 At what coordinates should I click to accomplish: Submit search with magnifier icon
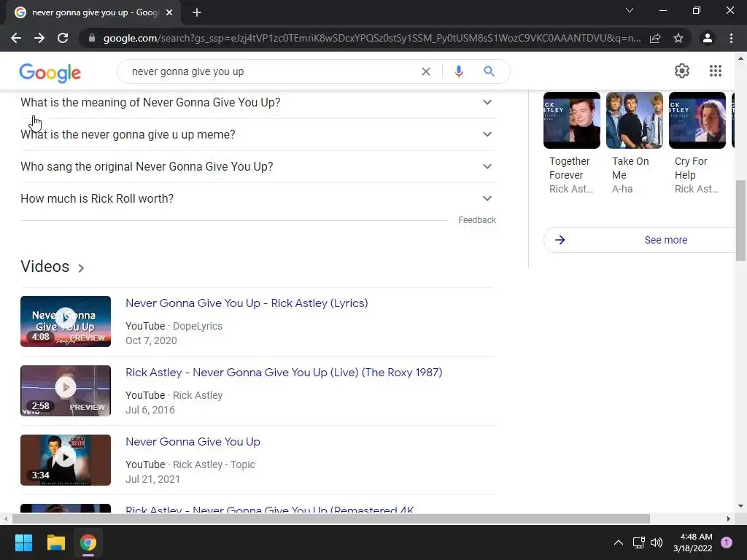[489, 71]
